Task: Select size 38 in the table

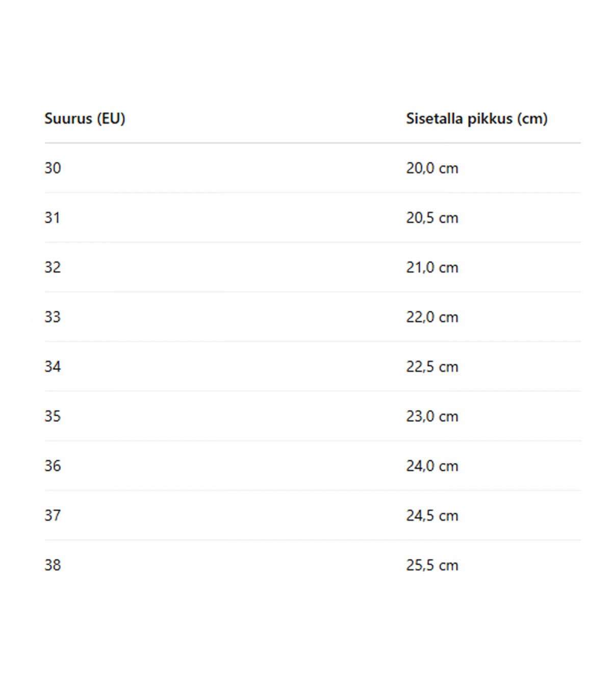Action: [x=53, y=565]
